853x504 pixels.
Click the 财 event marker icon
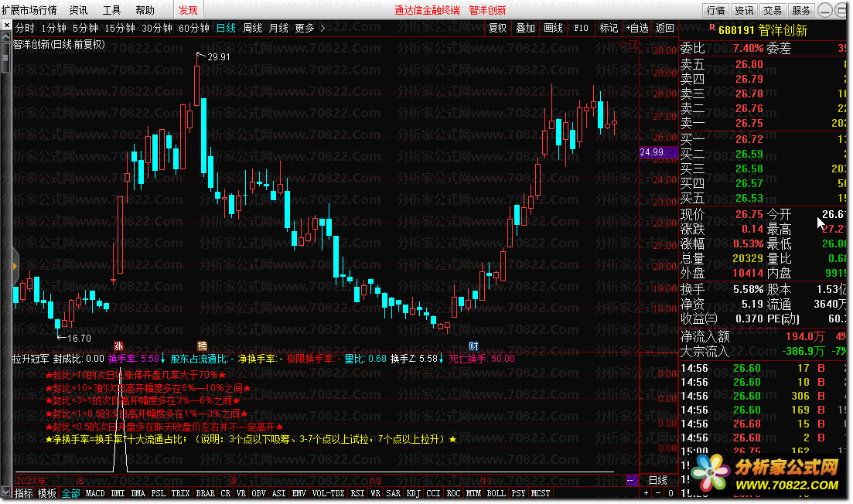click(473, 346)
